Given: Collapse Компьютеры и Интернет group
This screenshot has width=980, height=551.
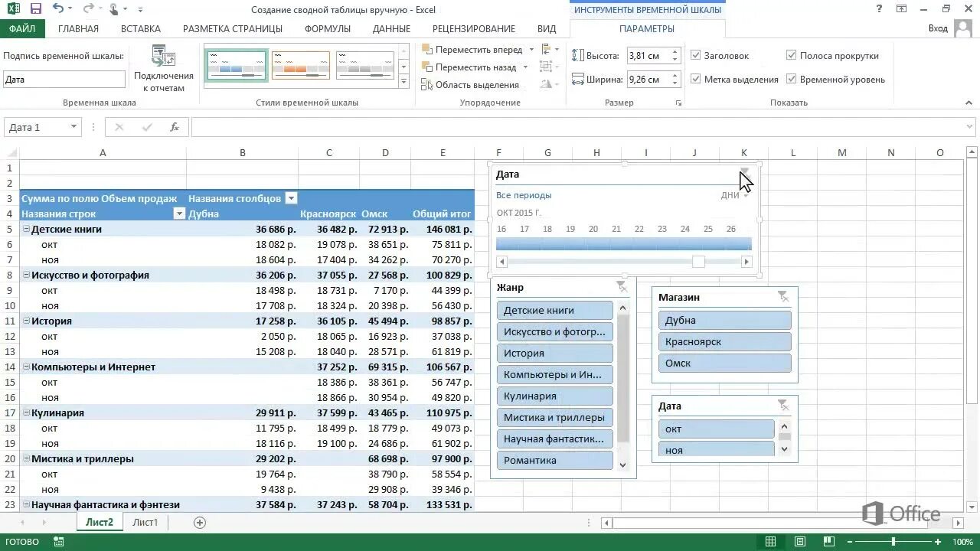Looking at the screenshot, I should pyautogui.click(x=26, y=367).
